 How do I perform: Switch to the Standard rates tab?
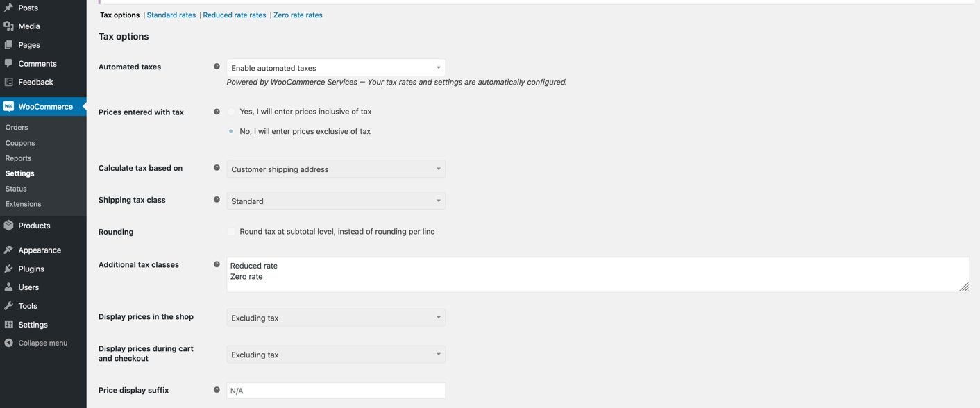click(x=171, y=15)
